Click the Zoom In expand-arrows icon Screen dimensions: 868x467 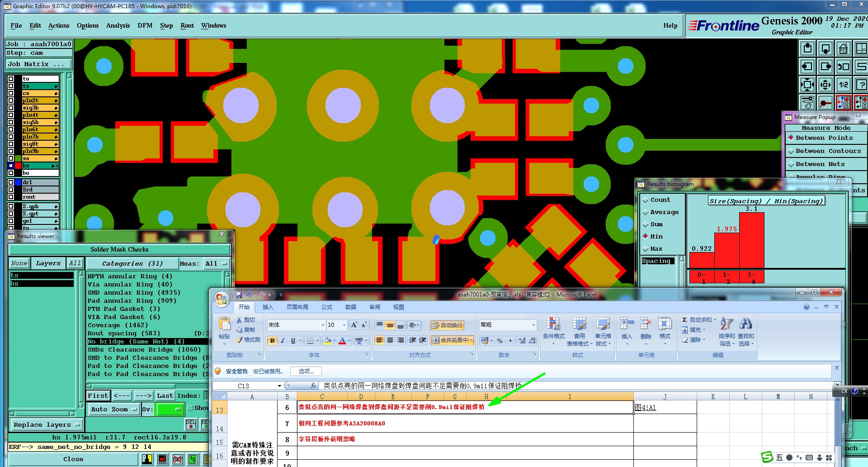pos(807,85)
